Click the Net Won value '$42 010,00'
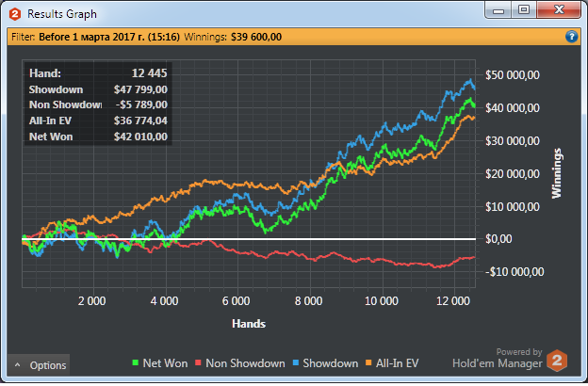The image size is (588, 386). tap(140, 137)
